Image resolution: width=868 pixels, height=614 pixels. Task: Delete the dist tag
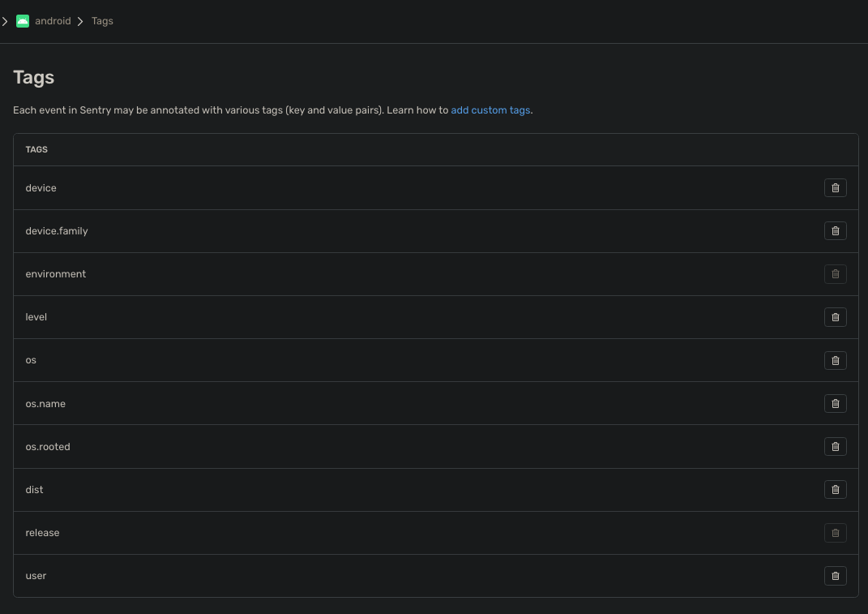tap(835, 489)
